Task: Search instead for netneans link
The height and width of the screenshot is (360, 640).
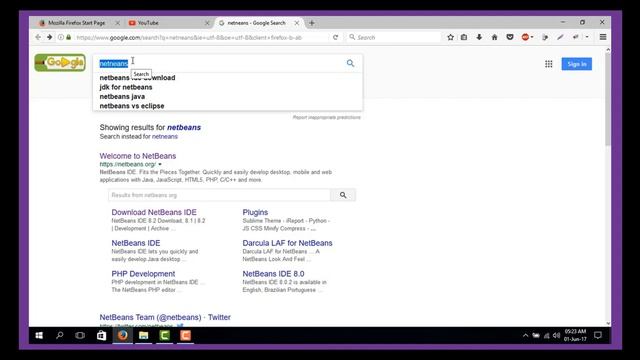Action: click(x=164, y=136)
